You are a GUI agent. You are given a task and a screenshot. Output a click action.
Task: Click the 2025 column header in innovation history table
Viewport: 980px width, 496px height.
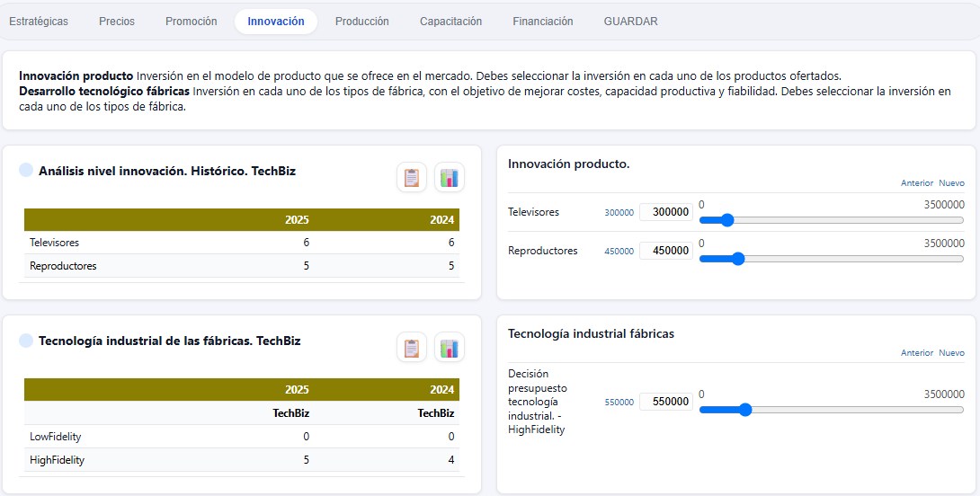click(x=297, y=220)
